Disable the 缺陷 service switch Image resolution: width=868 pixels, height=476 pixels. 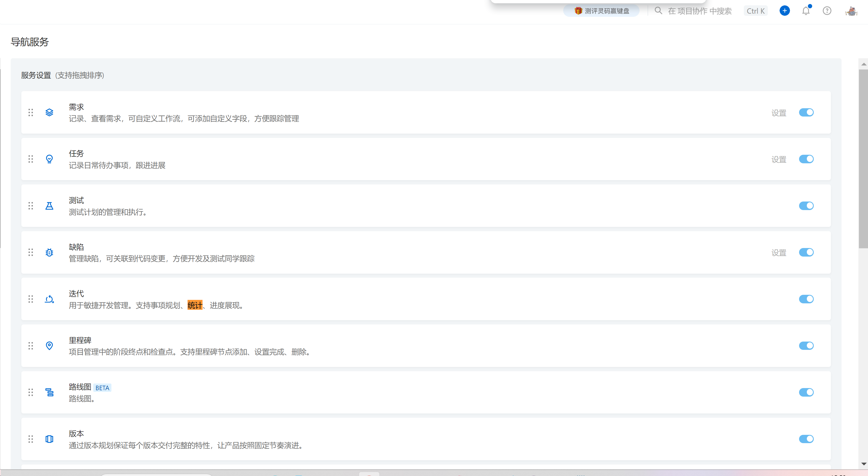point(806,252)
